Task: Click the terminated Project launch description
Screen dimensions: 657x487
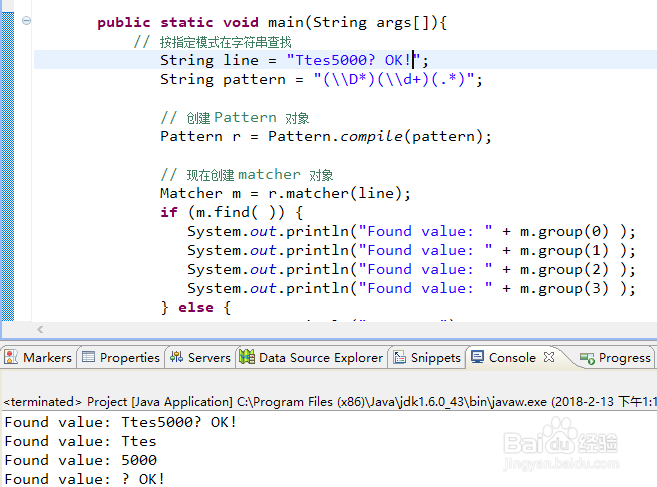Action: point(330,402)
